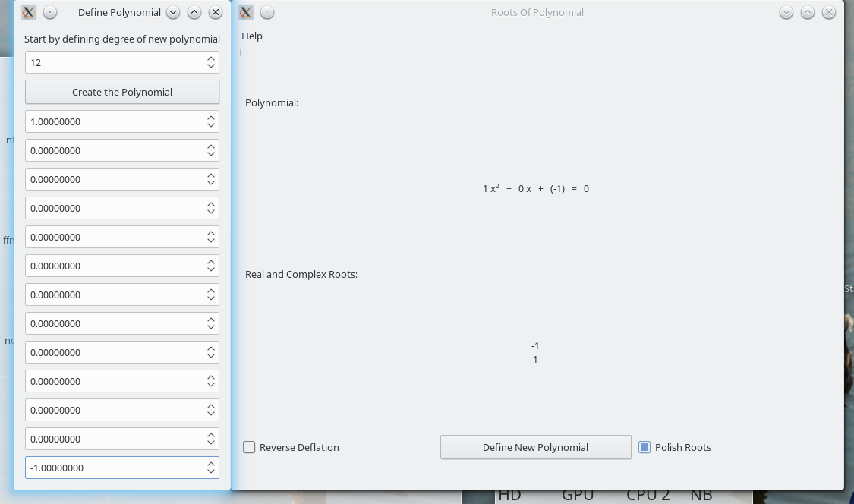
Task: Click the pin button in Define Polynomial titlebar
Action: (49, 12)
